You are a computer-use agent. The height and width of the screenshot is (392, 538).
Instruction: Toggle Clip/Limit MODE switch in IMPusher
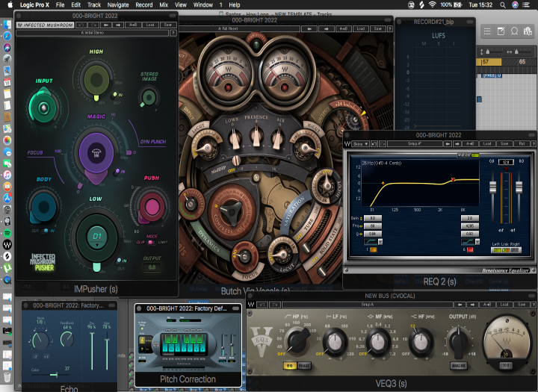coord(151,242)
